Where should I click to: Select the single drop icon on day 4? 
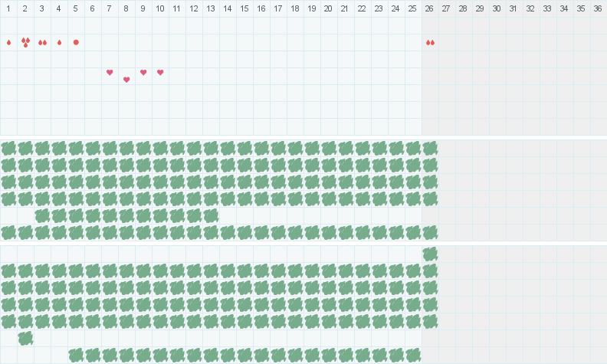click(59, 42)
